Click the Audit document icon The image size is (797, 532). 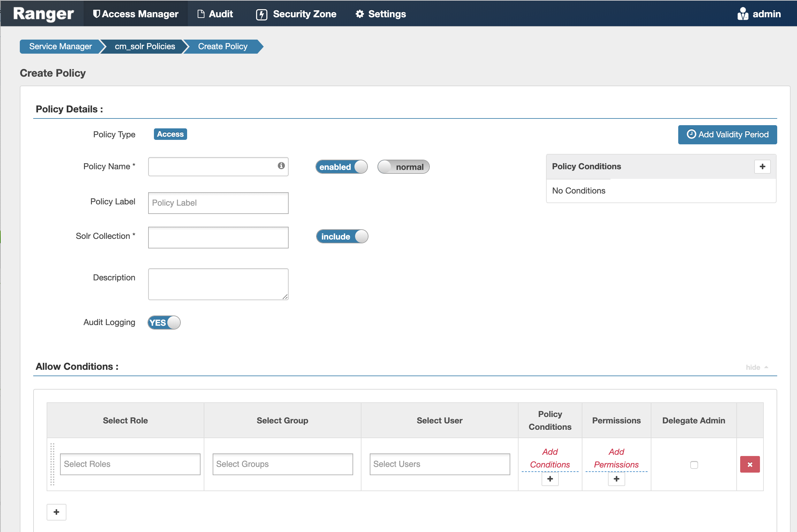[201, 13]
